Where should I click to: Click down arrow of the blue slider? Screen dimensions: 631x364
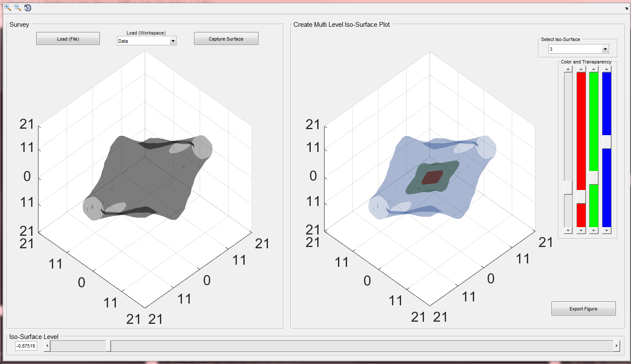pos(607,231)
